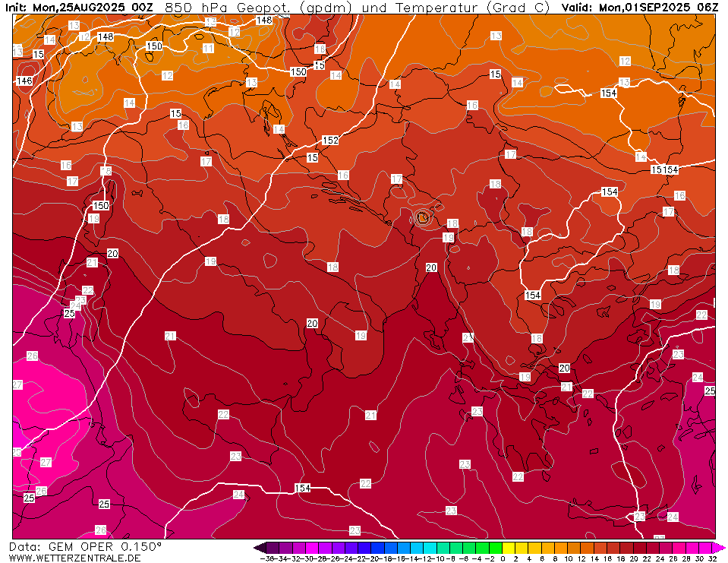Click the '146' geopotential contour label
This screenshot has height=563, width=728.
[x=24, y=81]
